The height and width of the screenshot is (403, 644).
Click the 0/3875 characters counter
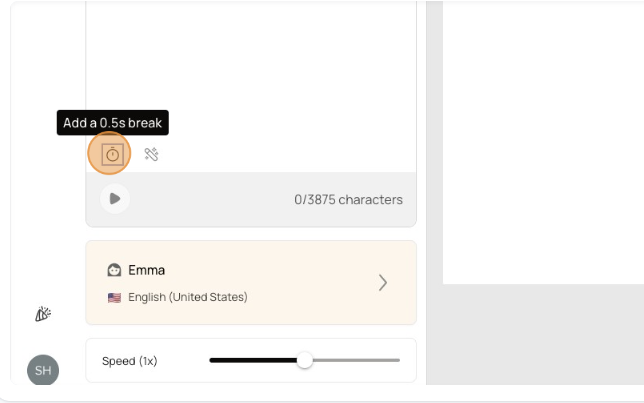348,200
